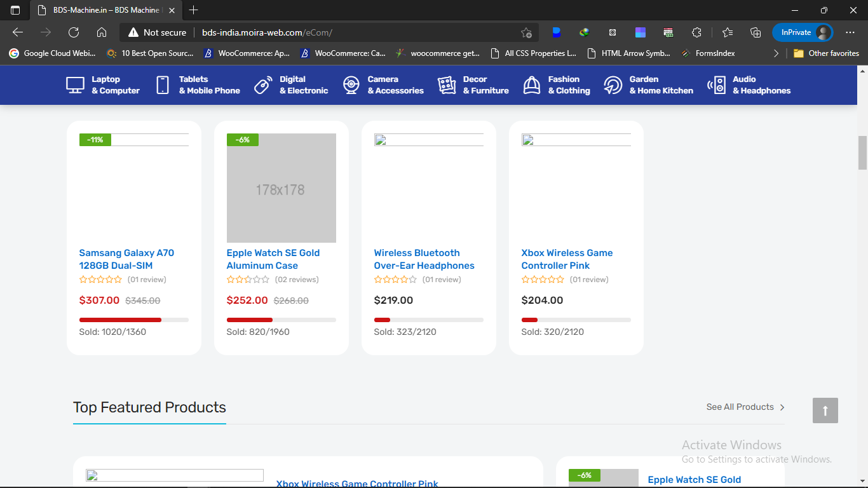868x488 pixels.
Task: Click the Camera & Accessories webcam icon
Action: (351, 85)
